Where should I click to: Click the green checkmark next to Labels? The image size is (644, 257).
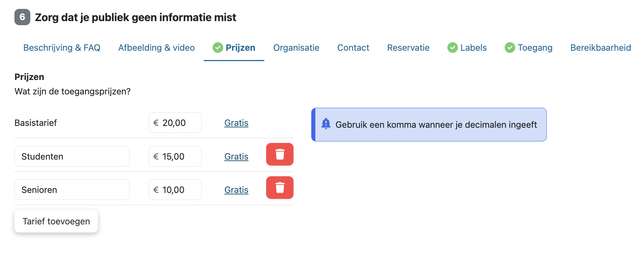pyautogui.click(x=453, y=48)
